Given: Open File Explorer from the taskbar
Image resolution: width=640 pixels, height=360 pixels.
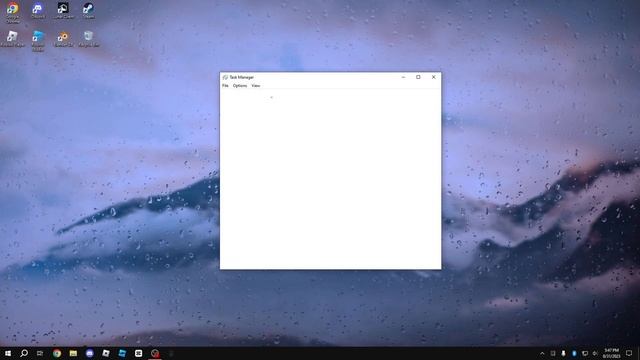Looking at the screenshot, I should point(73,353).
